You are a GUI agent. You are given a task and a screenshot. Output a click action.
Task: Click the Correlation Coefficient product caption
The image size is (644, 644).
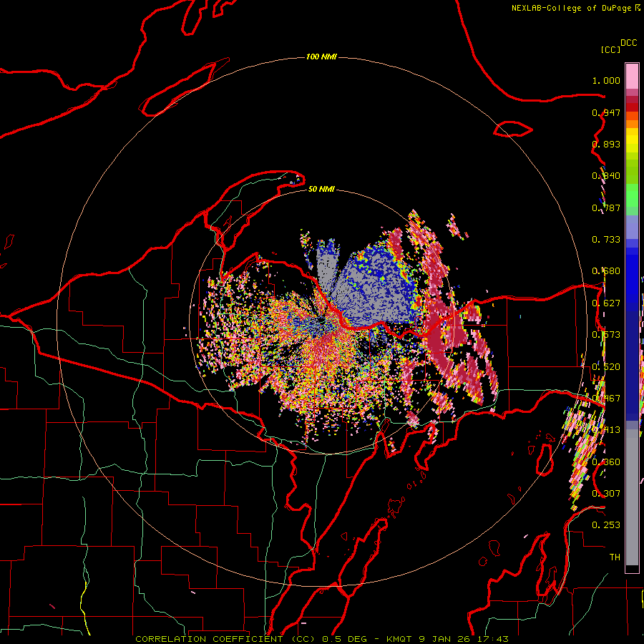point(225,639)
